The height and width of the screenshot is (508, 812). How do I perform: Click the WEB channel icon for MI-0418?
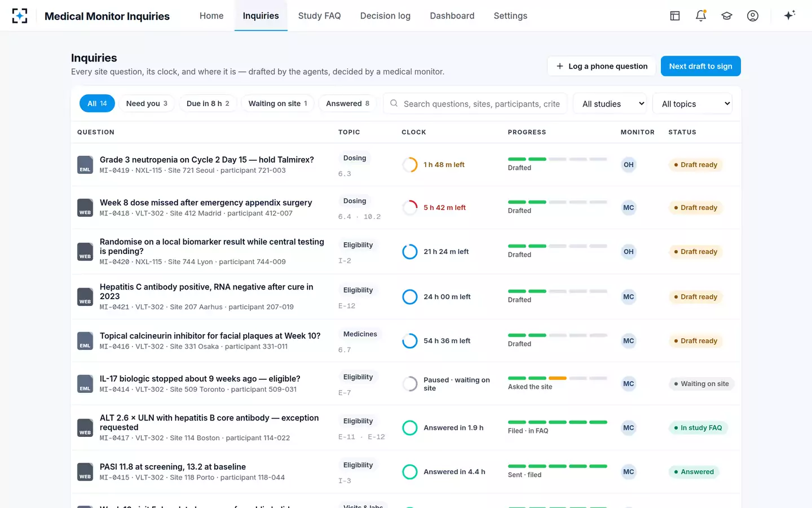pos(85,208)
